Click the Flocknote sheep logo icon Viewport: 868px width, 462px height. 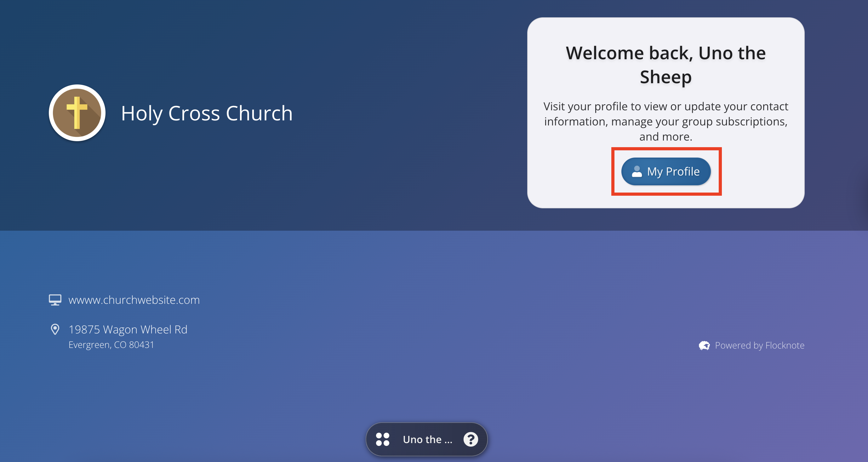tap(704, 345)
